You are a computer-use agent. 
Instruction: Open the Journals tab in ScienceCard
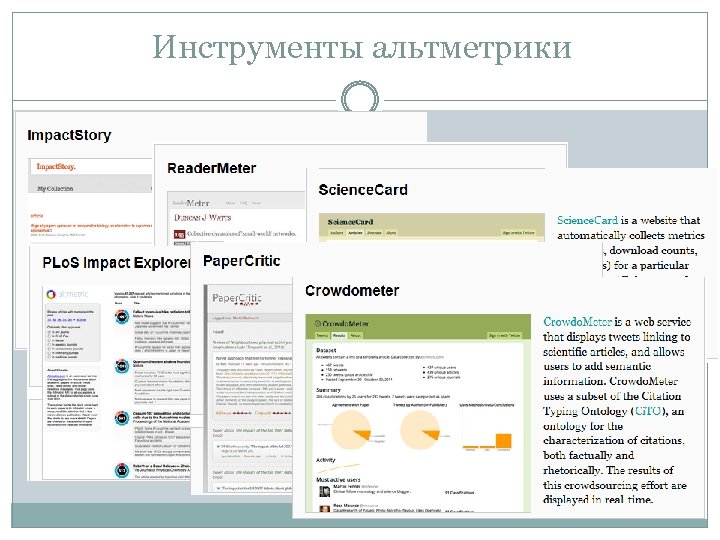pos(374,233)
